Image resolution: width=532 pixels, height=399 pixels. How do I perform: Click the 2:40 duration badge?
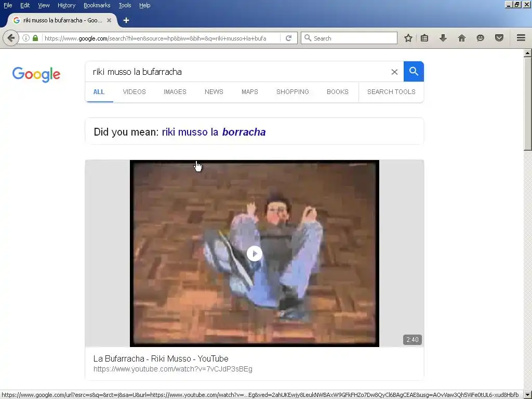(412, 340)
